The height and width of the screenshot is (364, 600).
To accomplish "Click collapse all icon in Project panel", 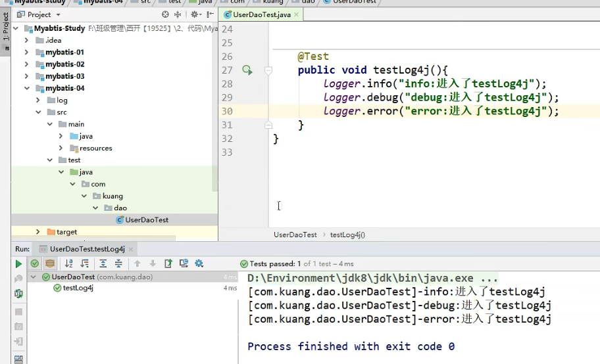I will [178, 14].
